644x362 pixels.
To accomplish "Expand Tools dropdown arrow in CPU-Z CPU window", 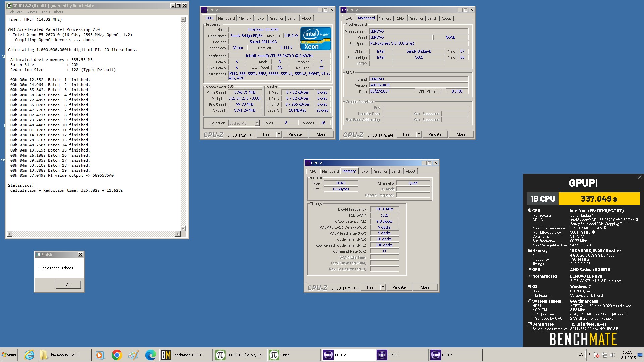I will click(279, 134).
